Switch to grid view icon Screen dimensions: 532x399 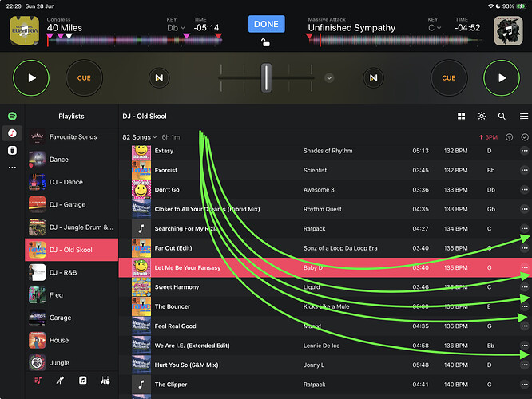(462, 117)
